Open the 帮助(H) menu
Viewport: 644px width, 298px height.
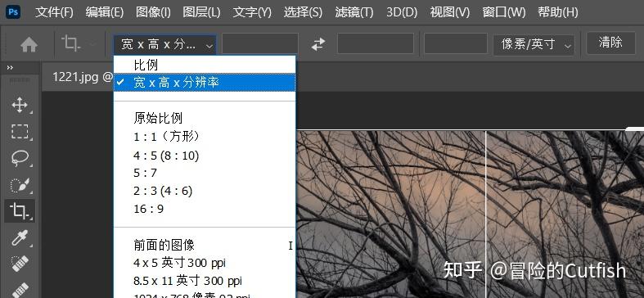point(558,12)
